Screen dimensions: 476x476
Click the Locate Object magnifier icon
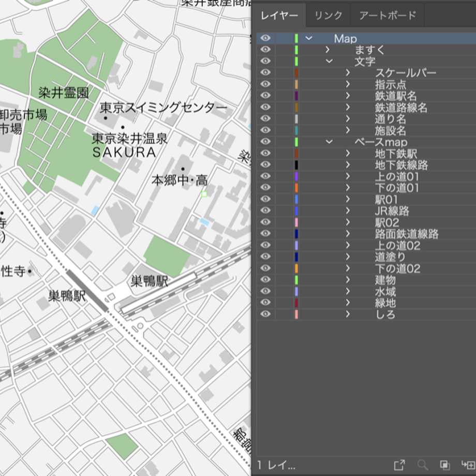coord(423,465)
